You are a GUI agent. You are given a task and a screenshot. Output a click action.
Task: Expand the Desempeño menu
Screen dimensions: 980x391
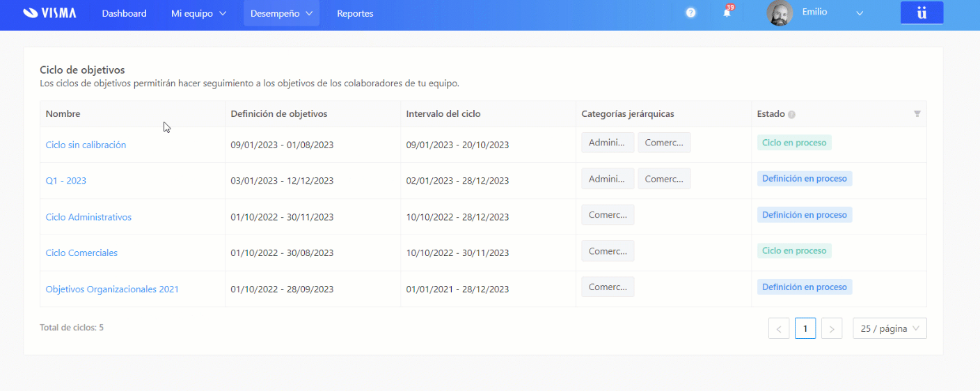pyautogui.click(x=281, y=13)
